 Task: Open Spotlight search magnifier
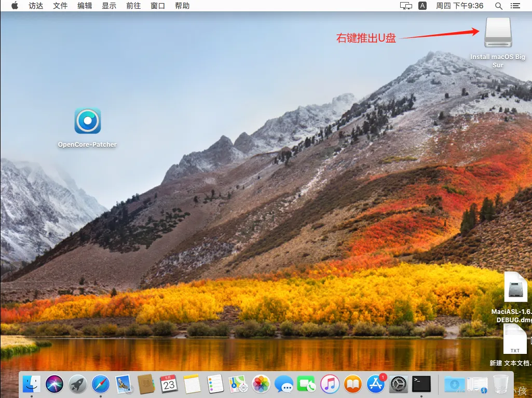coord(499,6)
